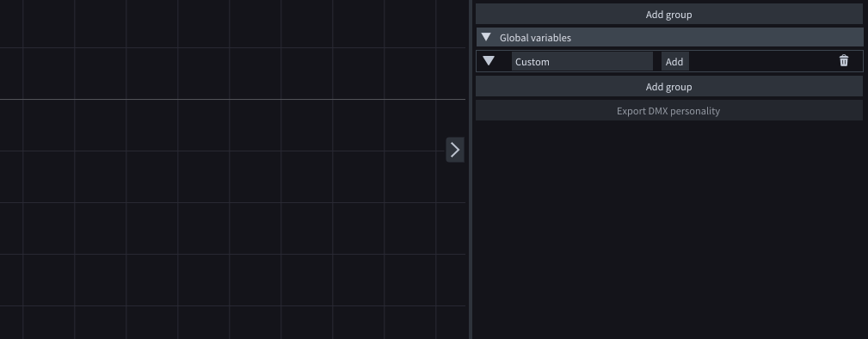Click the empty panel area below Export button

pyautogui.click(x=668, y=230)
